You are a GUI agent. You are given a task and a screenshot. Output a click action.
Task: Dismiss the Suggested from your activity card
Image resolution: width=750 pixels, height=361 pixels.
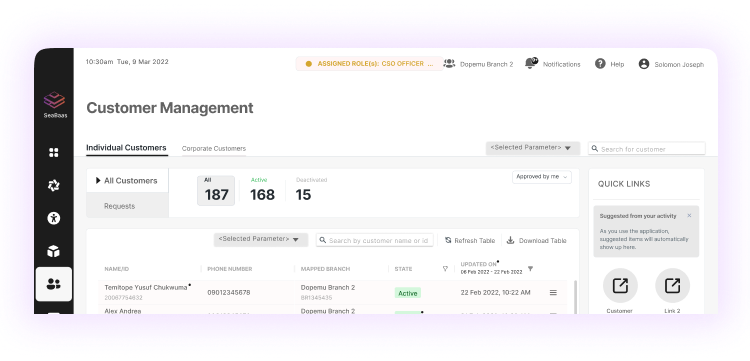(689, 216)
